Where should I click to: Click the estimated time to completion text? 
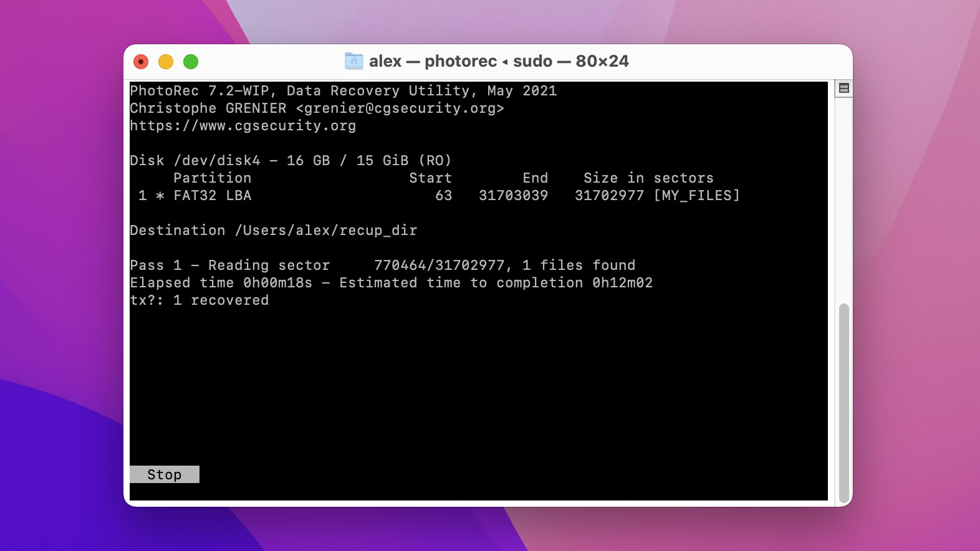coord(496,283)
